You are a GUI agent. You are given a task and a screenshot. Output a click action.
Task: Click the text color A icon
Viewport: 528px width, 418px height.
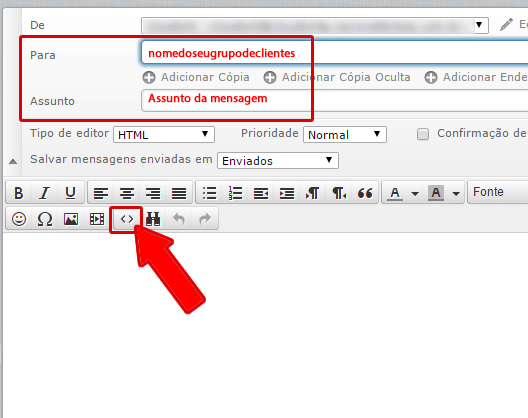click(x=395, y=193)
